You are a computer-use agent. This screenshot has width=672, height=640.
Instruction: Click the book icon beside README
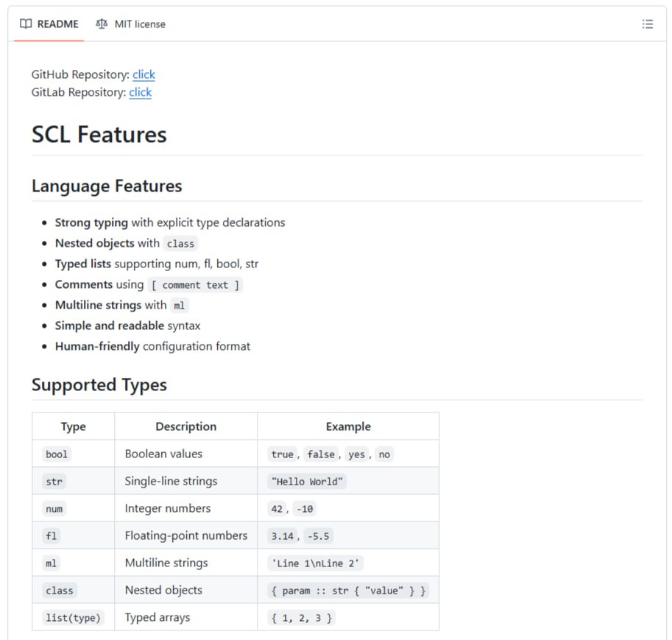pos(26,24)
